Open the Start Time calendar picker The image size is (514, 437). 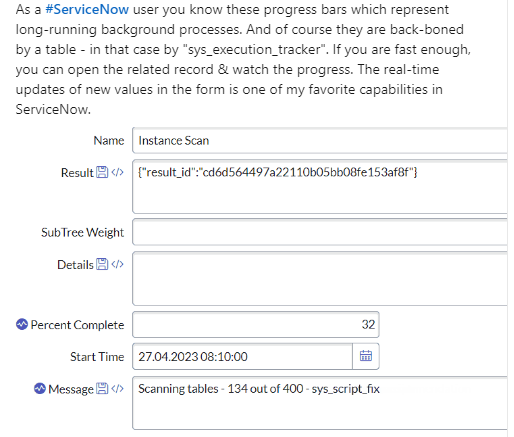tap(366, 356)
